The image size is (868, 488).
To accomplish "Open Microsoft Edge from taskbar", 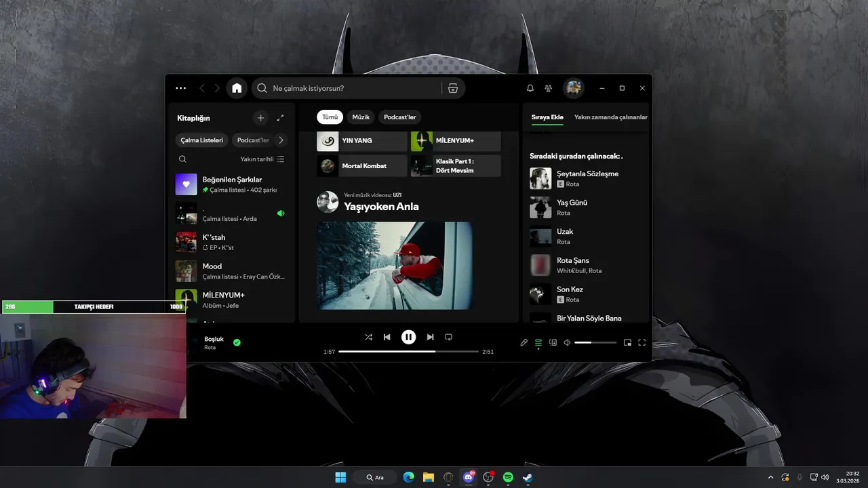I will pos(408,477).
